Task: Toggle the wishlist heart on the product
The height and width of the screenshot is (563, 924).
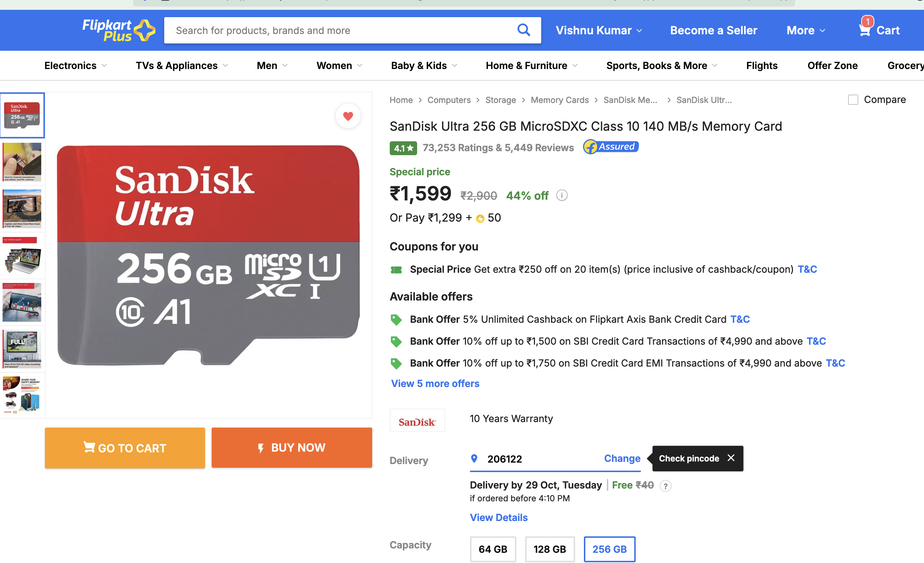Action: click(348, 116)
